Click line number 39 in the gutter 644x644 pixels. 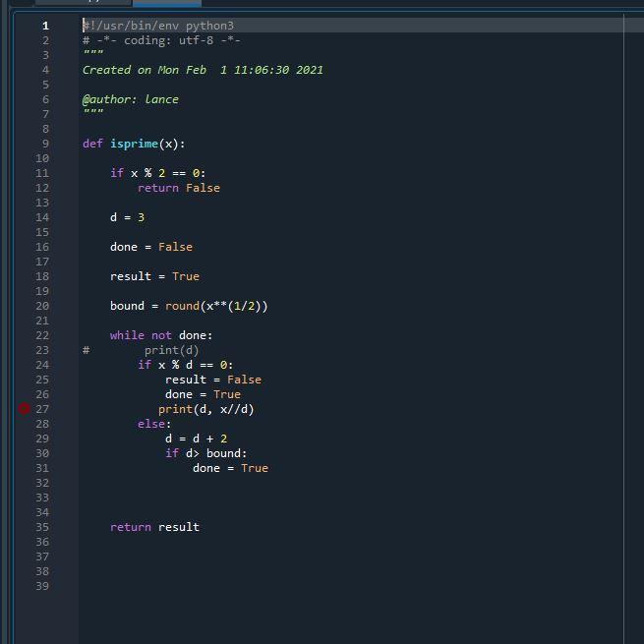tap(42, 586)
